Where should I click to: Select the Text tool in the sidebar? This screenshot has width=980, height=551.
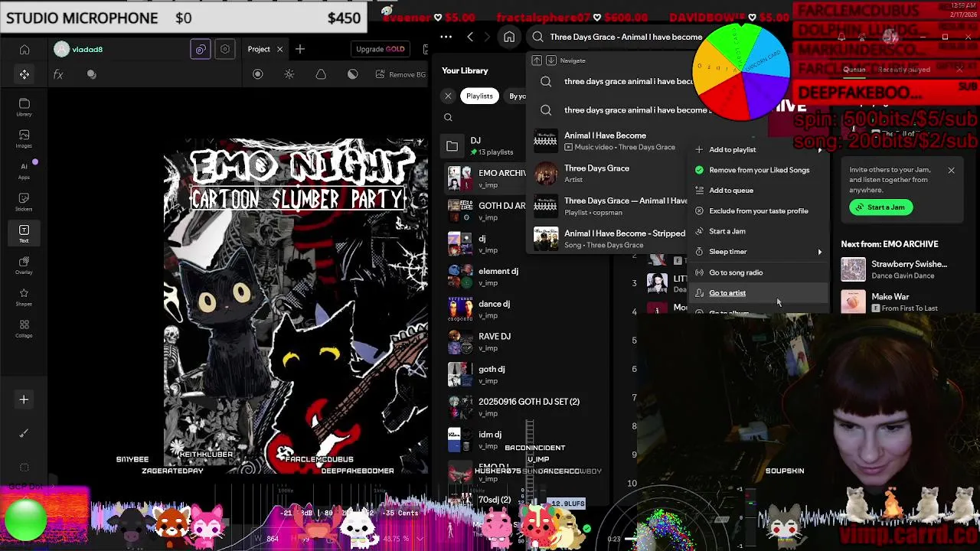click(x=24, y=233)
